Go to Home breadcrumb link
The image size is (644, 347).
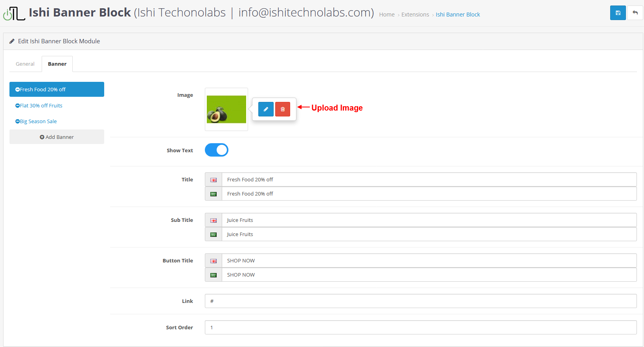coord(387,15)
